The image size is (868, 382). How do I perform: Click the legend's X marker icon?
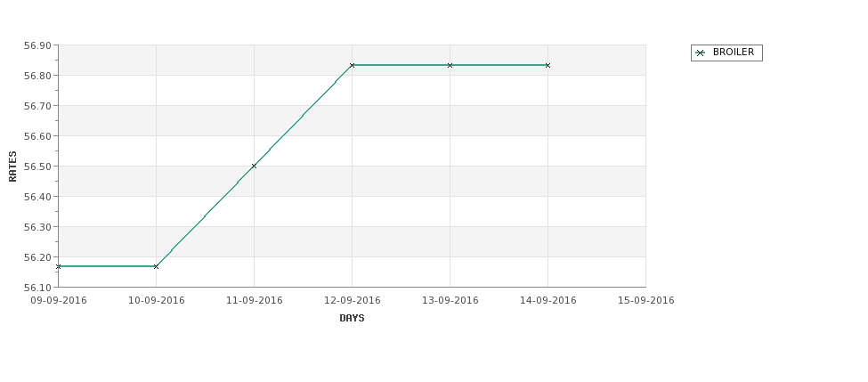coord(701,53)
